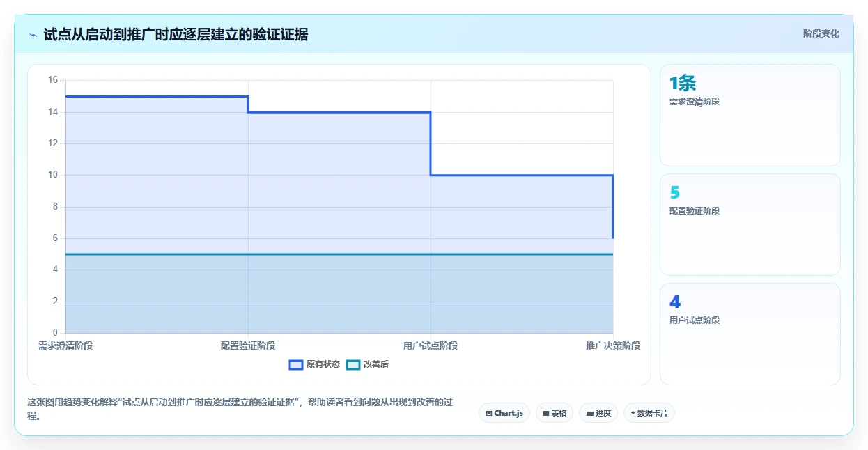Click the 阶段变化 label in header

click(x=821, y=33)
